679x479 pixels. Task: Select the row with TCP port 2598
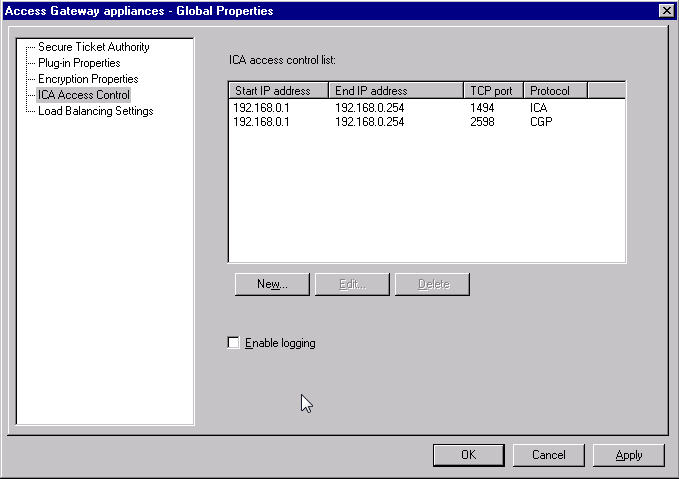tap(427, 122)
